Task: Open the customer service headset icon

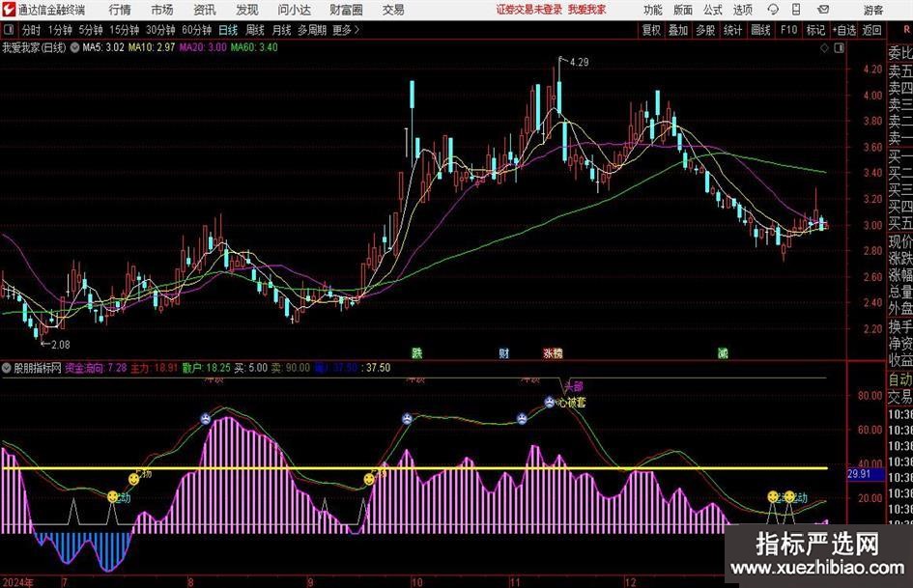Action: (773, 10)
